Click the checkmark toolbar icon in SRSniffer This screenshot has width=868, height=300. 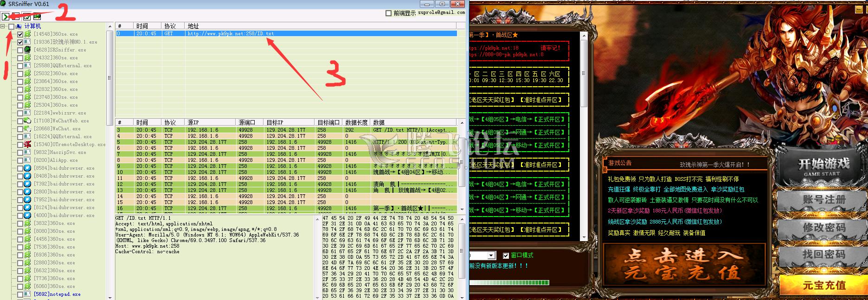pyautogui.click(x=27, y=17)
